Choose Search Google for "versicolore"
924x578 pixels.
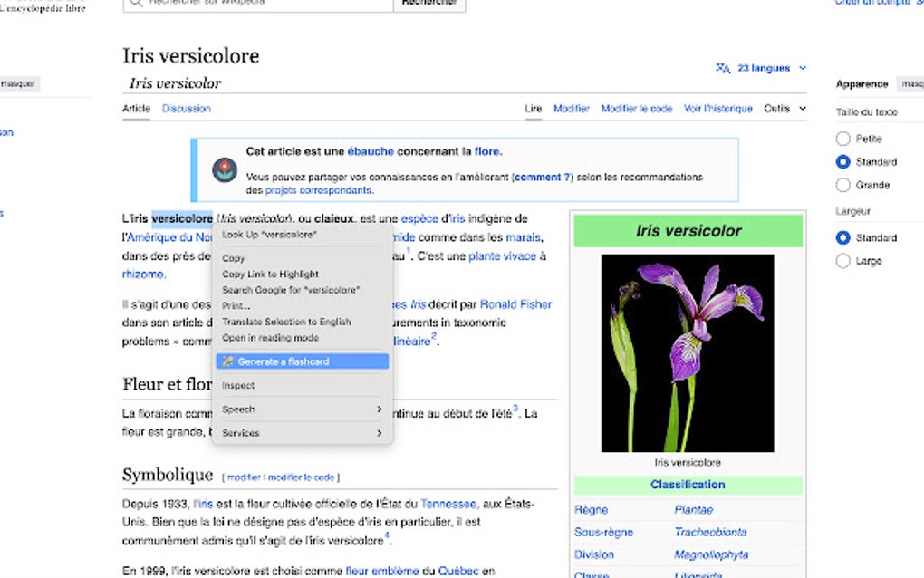click(303, 290)
